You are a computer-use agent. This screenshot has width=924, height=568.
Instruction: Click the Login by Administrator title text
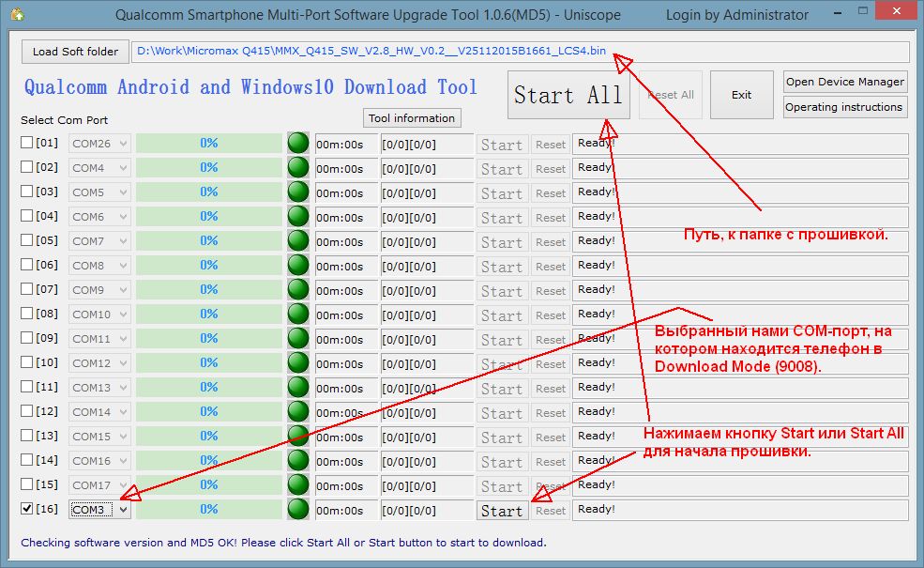pos(737,15)
